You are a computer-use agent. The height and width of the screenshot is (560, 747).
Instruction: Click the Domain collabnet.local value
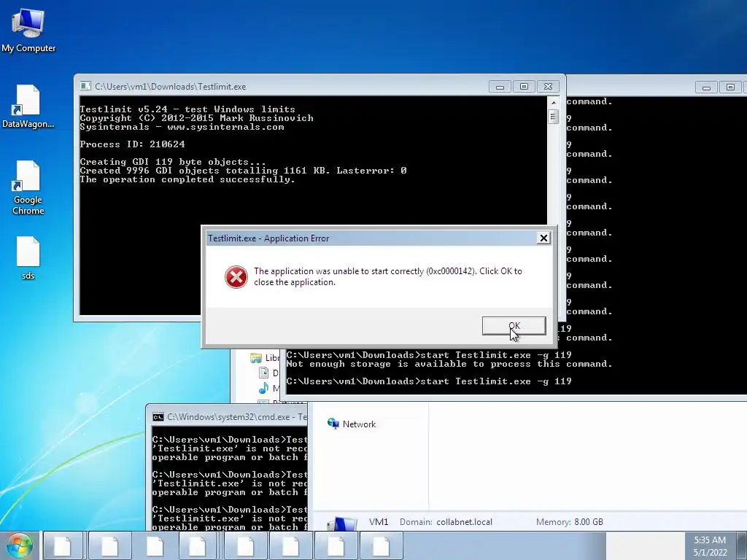(464, 522)
